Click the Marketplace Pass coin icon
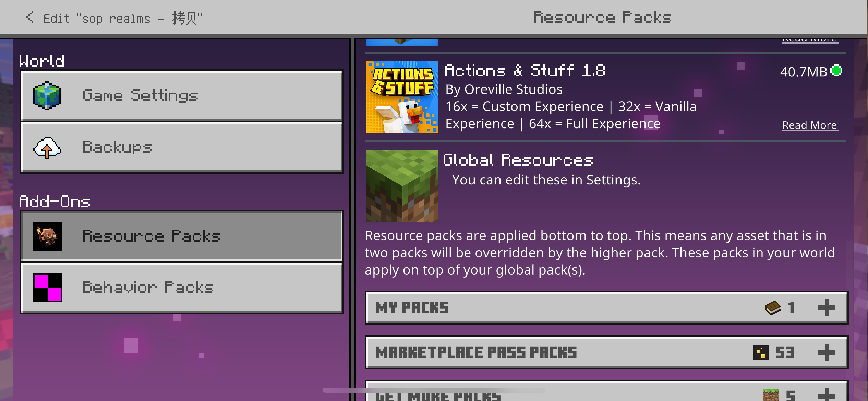This screenshot has height=401, width=868. tap(761, 352)
